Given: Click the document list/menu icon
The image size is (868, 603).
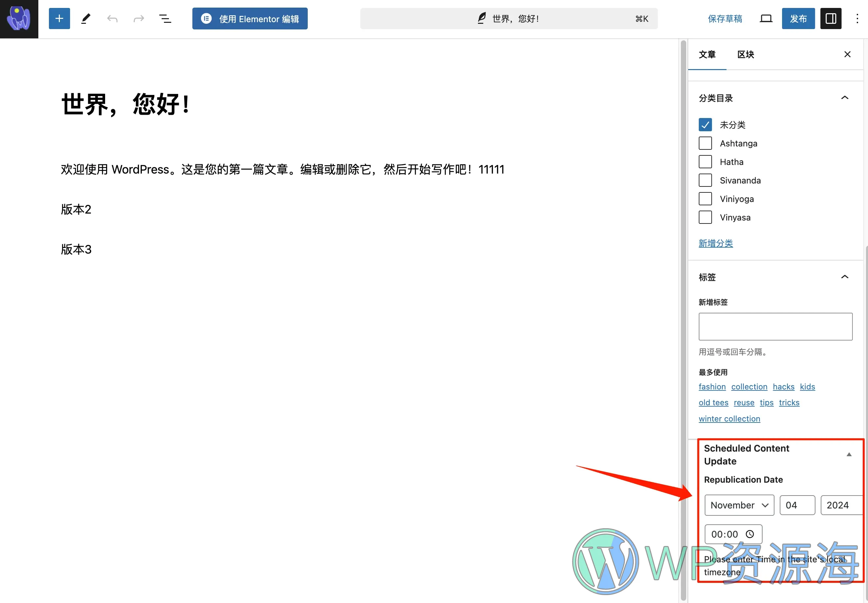Looking at the screenshot, I should point(165,19).
